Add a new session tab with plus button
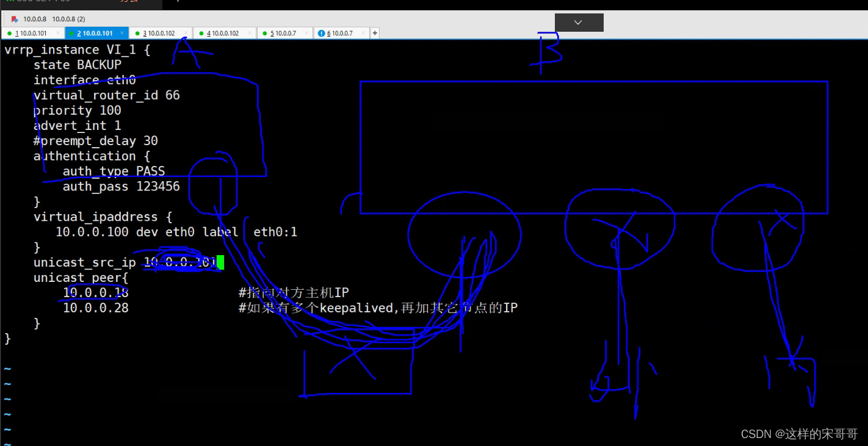The image size is (868, 446). point(375,33)
